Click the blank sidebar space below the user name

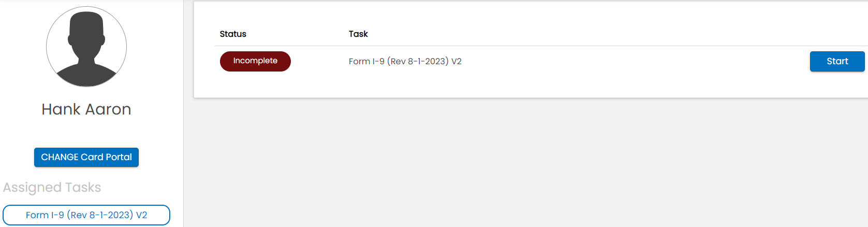click(x=86, y=133)
